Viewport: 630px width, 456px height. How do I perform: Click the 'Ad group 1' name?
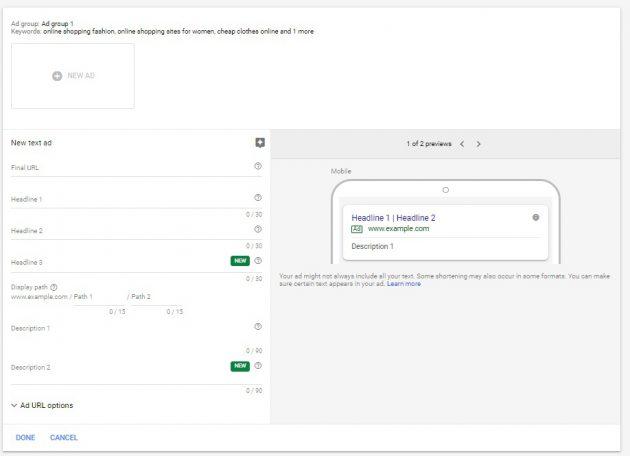pos(57,24)
